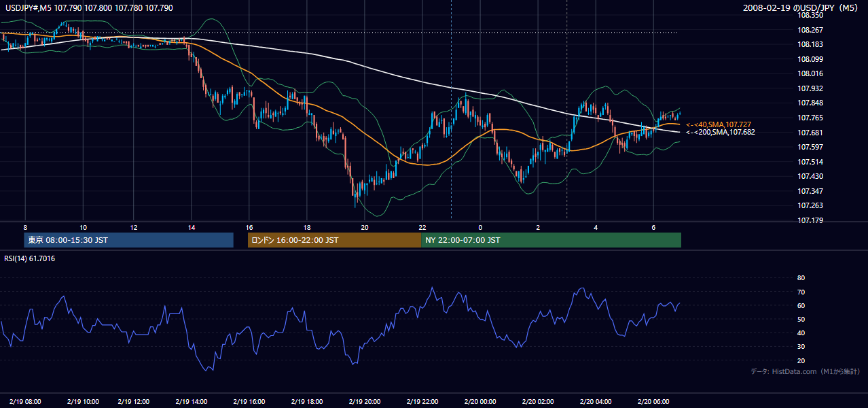Click hour tick 0 under price chart
Viewport: 868px width, 408px height.
pyautogui.click(x=480, y=227)
